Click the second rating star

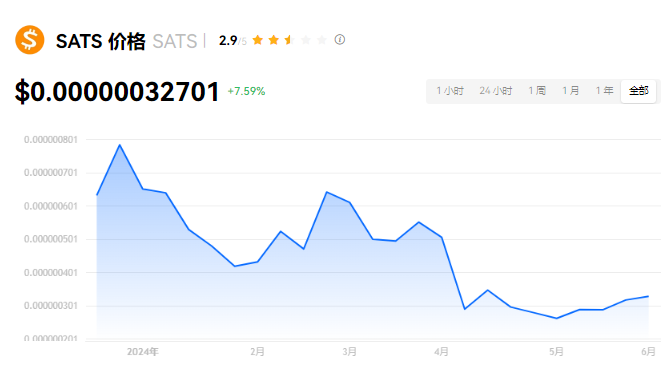point(274,40)
